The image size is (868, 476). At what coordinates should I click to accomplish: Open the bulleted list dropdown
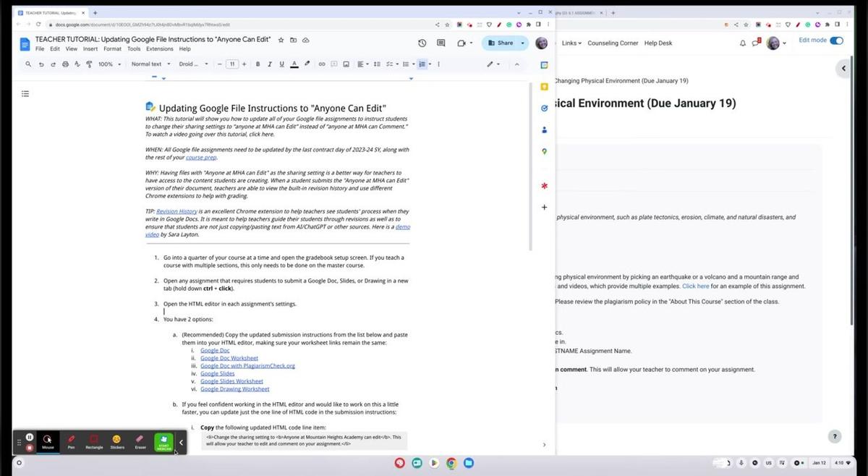pyautogui.click(x=407, y=64)
